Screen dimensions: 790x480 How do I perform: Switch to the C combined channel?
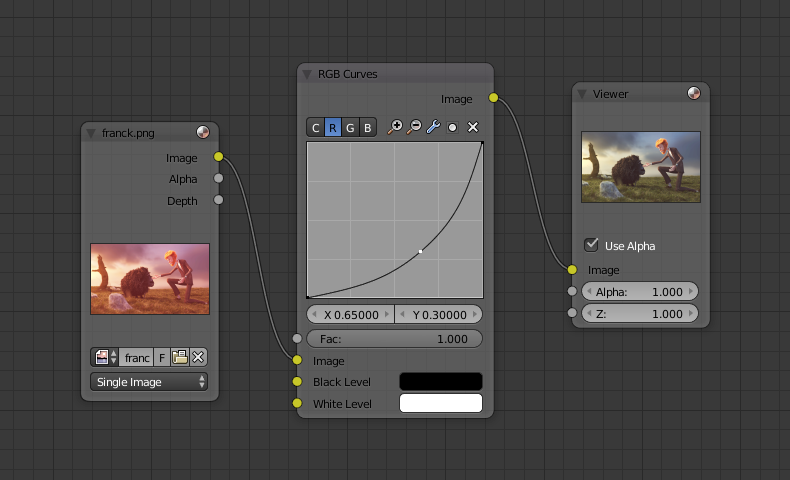(x=316, y=127)
